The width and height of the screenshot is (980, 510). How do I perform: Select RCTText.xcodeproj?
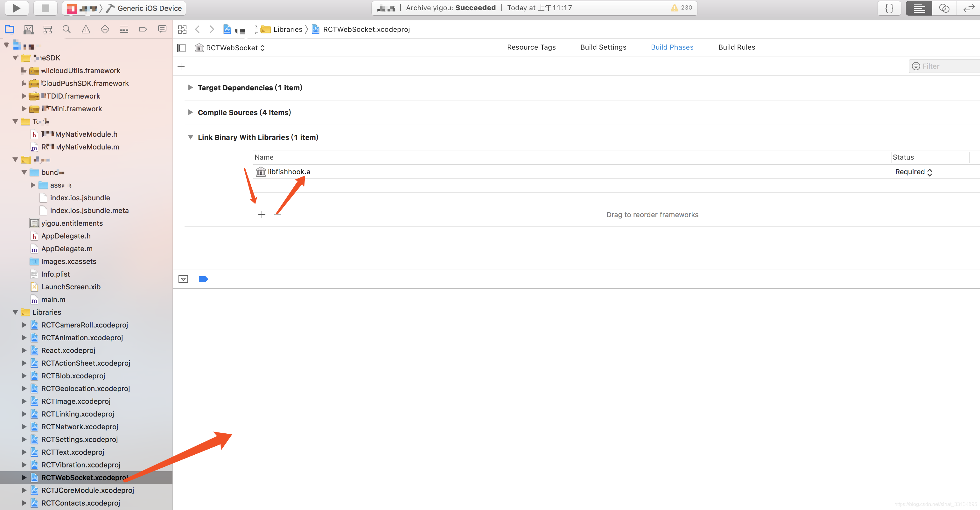(73, 452)
